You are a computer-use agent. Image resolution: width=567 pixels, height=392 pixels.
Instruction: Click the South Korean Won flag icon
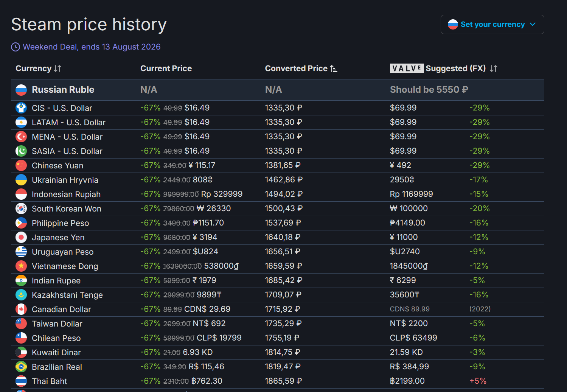coord(21,208)
